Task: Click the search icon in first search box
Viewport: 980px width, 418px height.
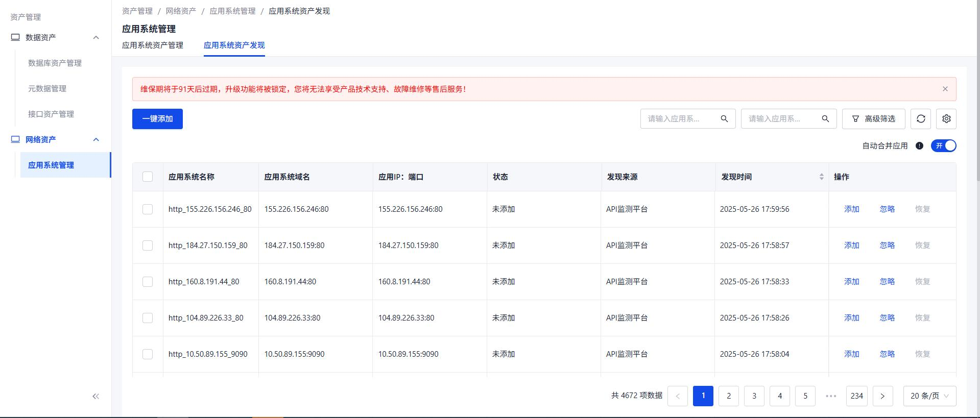Action: pos(724,119)
